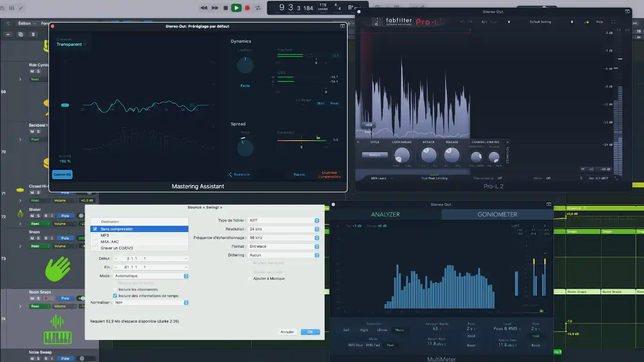Toggle the Room Snaps track on/off switch

(x=81, y=298)
